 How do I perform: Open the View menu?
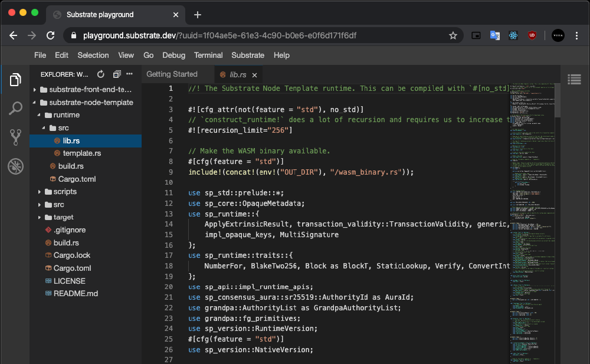[126, 55]
